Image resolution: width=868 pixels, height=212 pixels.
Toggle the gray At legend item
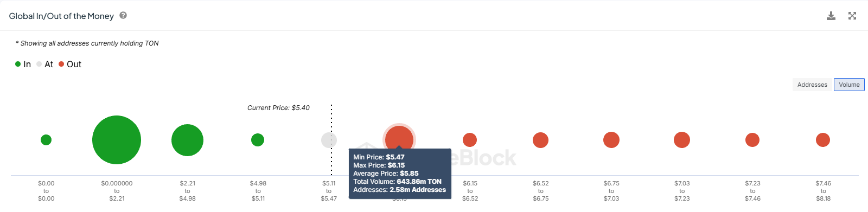tap(44, 64)
